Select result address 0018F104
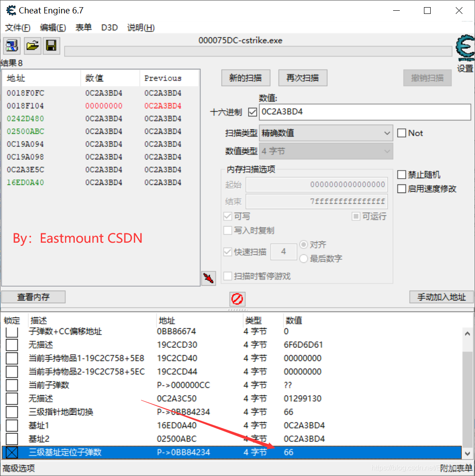Image resolution: width=475 pixels, height=476 pixels. coord(25,106)
